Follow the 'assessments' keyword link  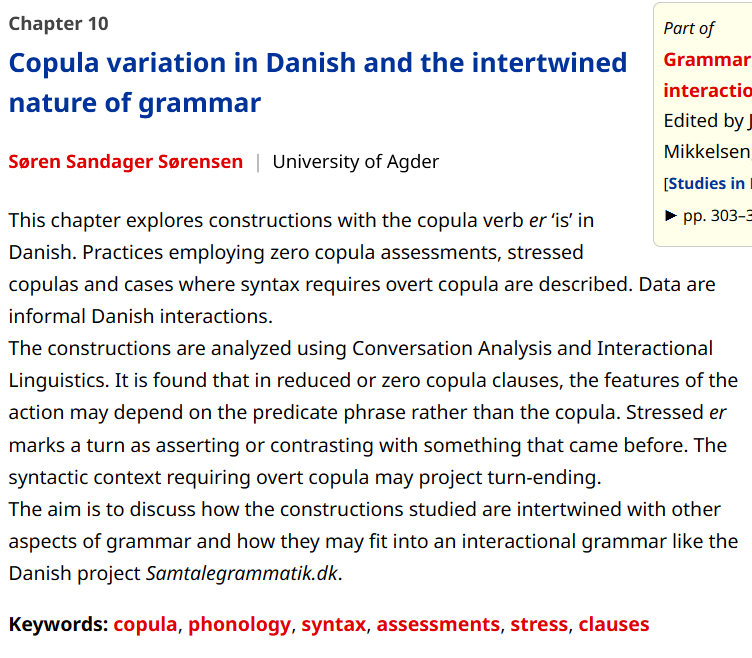[x=437, y=625]
